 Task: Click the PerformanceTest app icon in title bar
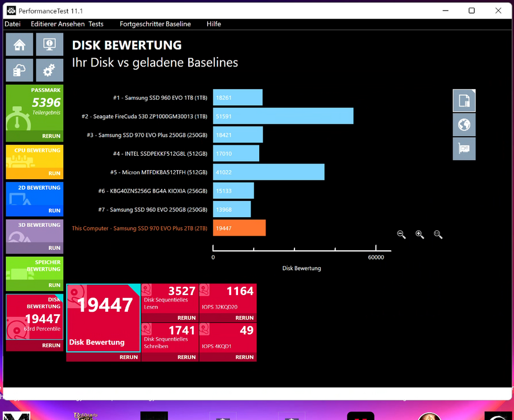pyautogui.click(x=11, y=11)
